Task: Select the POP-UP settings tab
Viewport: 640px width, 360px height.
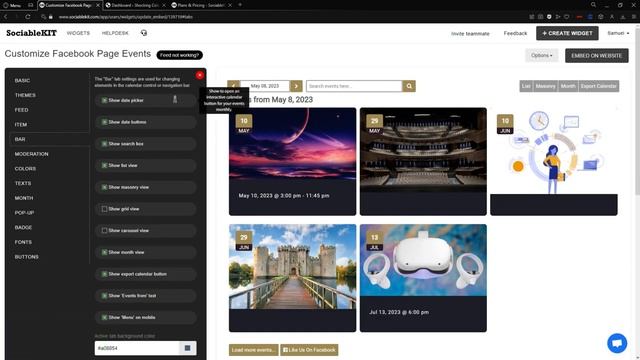Action: coord(24,213)
